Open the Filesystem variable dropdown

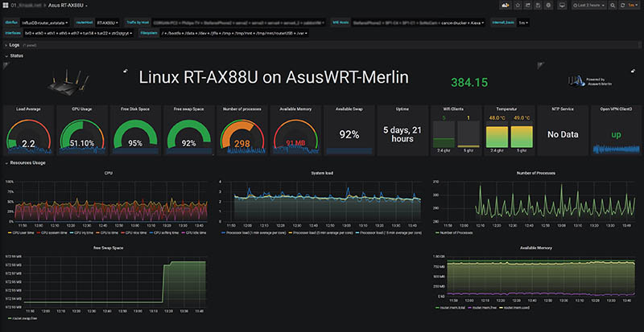pos(234,33)
